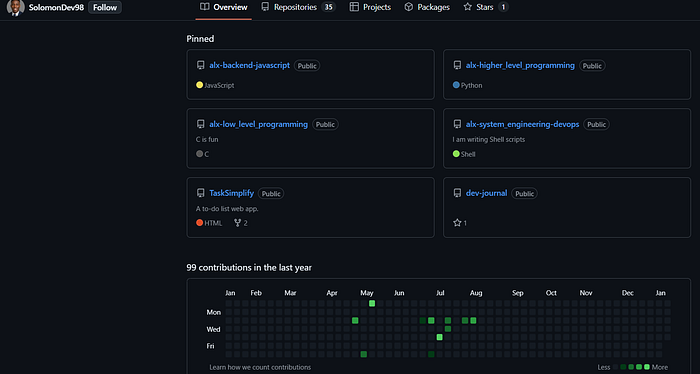This screenshot has height=374, width=700.
Task: Click the cube icon beside Packages
Action: click(x=408, y=7)
